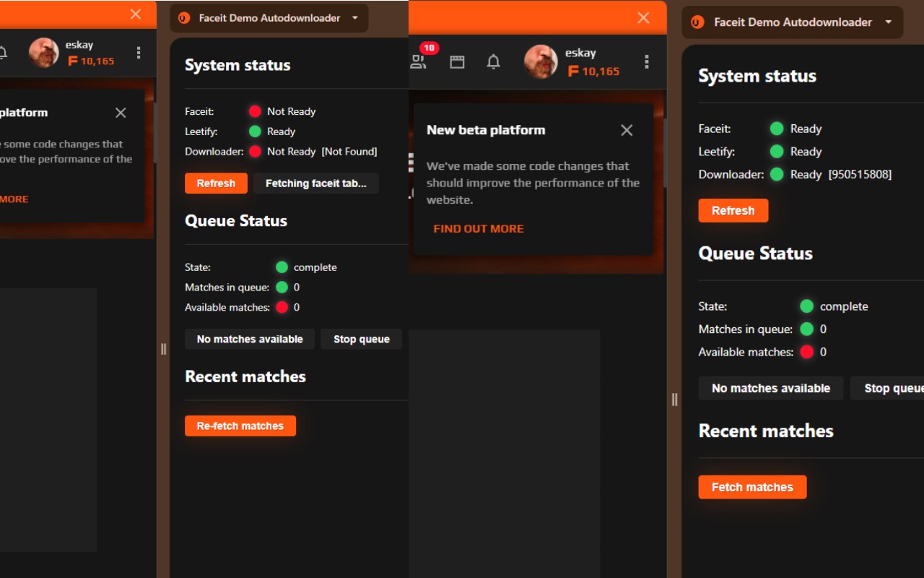Image resolution: width=924 pixels, height=578 pixels.
Task: Close the 'New beta platform' notice
Action: (x=627, y=130)
